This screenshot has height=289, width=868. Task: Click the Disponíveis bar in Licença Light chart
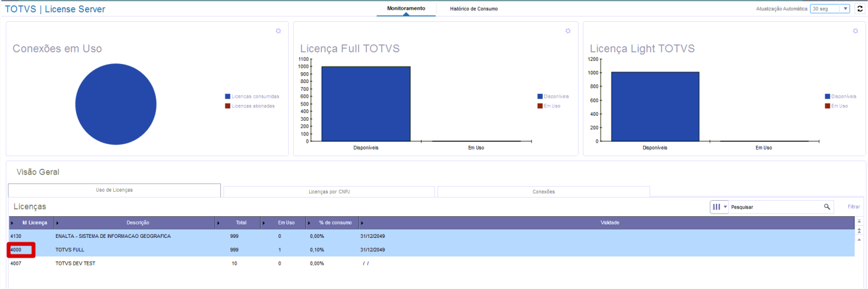point(655,106)
